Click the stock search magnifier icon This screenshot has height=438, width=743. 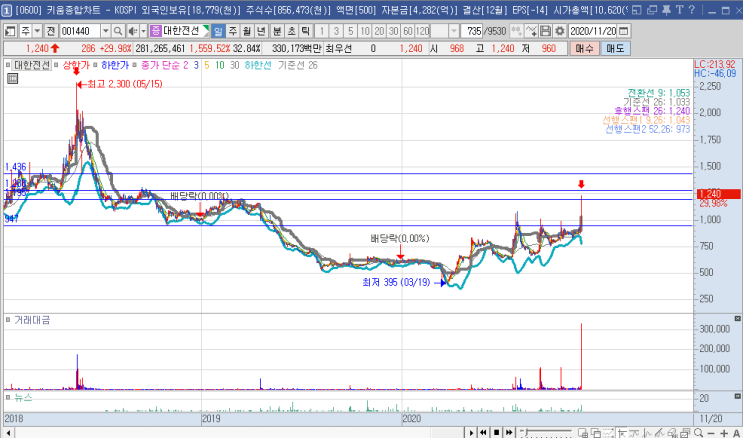click(x=118, y=31)
